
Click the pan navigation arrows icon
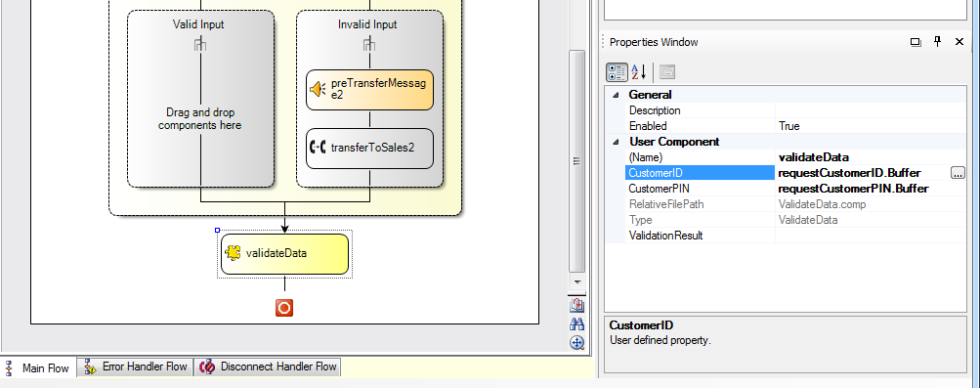[576, 343]
